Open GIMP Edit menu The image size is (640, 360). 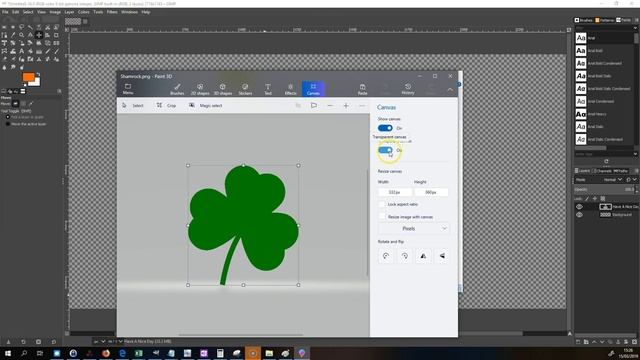click(x=16, y=12)
